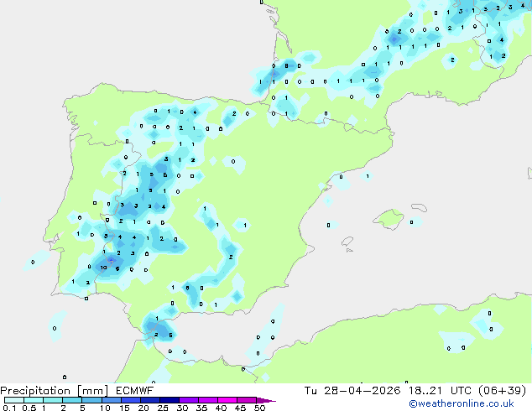Click the 30–35 mm violet legend swatch
The height and width of the screenshot is (411, 532).
click(x=188, y=400)
